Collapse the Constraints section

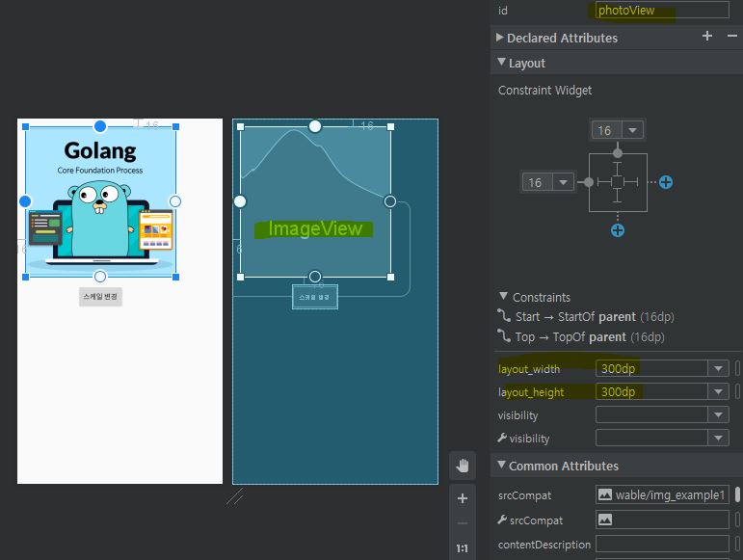click(x=503, y=296)
